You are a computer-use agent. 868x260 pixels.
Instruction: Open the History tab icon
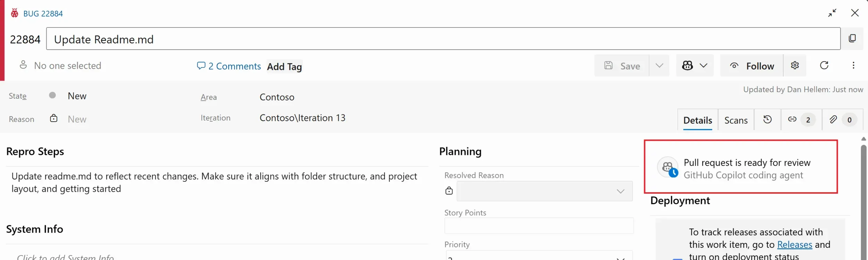[767, 120]
